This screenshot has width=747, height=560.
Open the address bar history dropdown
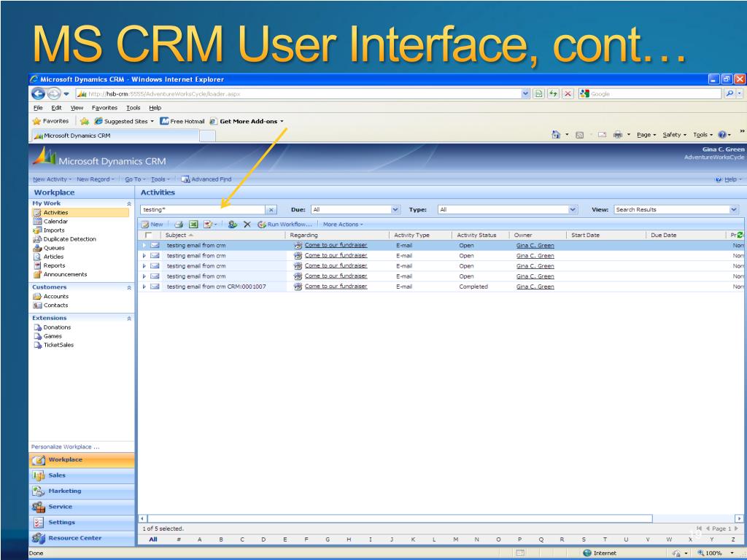[525, 94]
